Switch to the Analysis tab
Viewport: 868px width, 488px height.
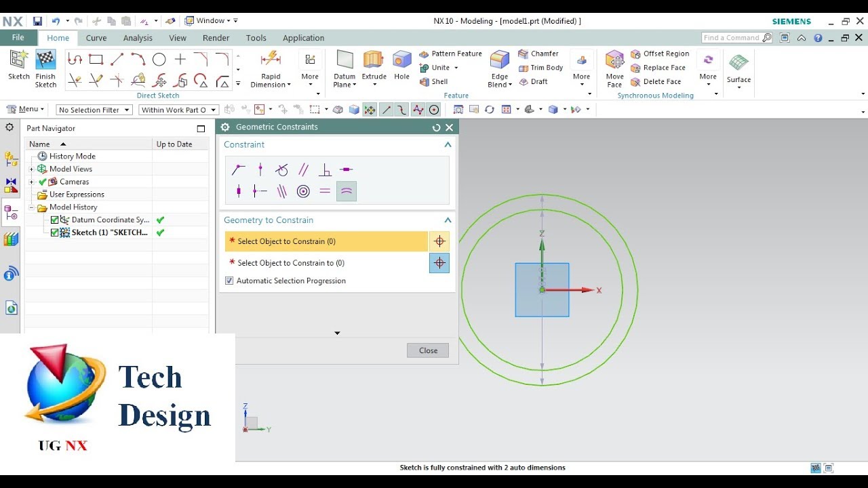pyautogui.click(x=138, y=38)
